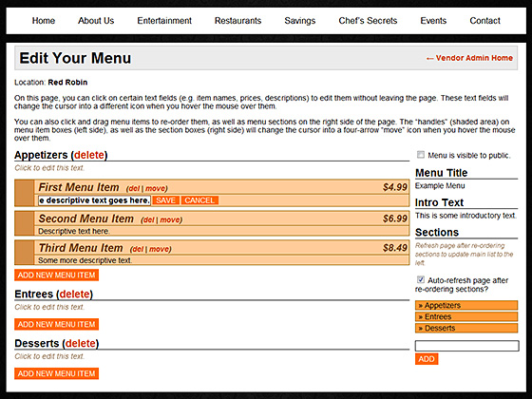Viewport: 532px width, 399px height.
Task: Open Entertainment in the navigation bar
Action: pyautogui.click(x=164, y=21)
